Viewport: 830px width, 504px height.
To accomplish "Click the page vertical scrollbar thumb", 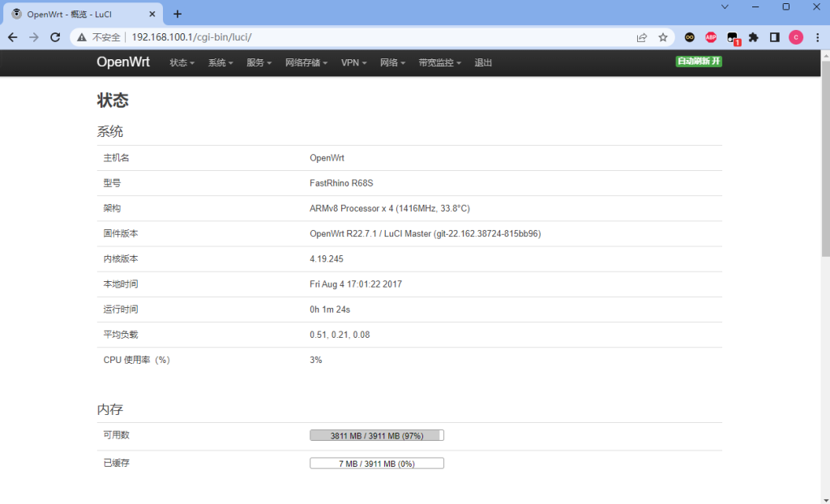I will [x=825, y=159].
